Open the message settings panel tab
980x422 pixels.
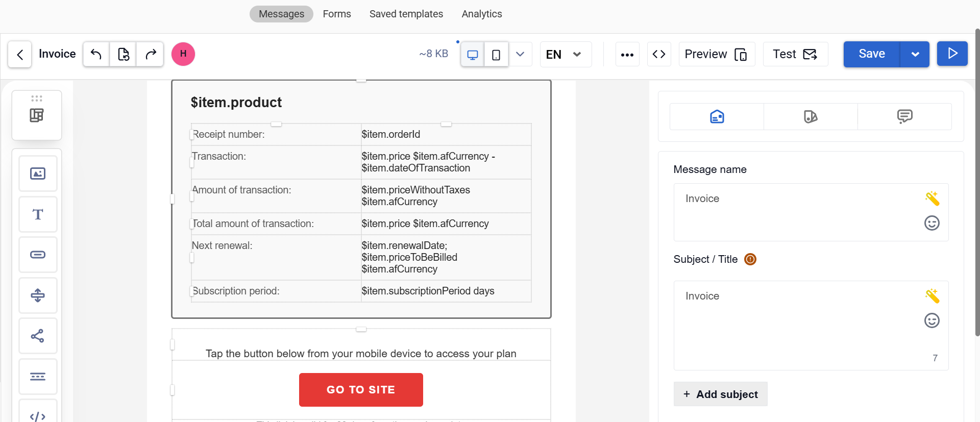[717, 116]
